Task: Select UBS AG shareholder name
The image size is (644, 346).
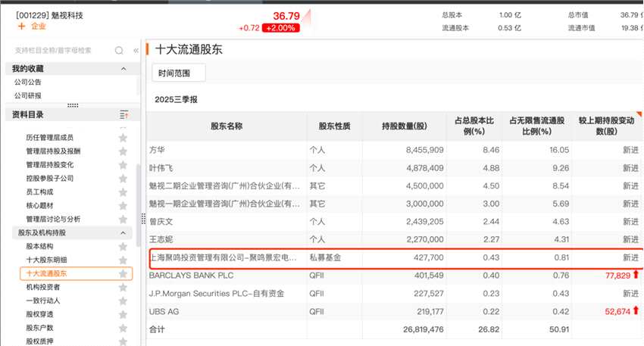Action: tap(164, 311)
